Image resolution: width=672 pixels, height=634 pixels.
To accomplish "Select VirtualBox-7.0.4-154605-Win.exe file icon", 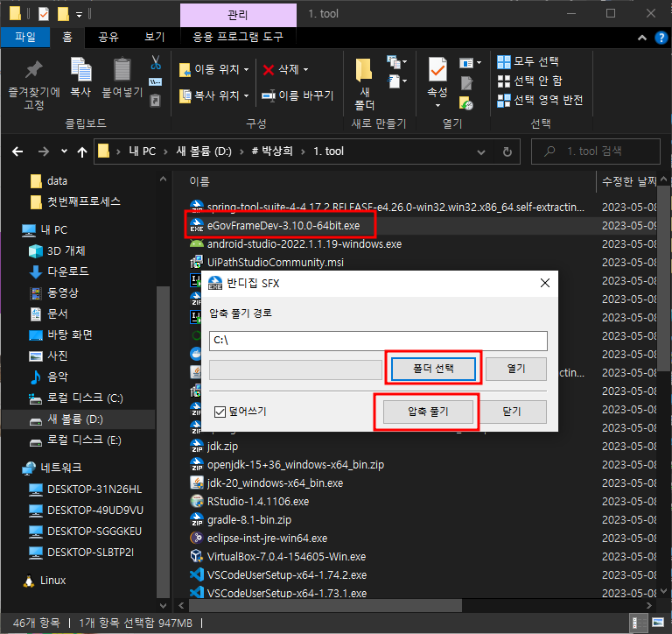I will [196, 556].
